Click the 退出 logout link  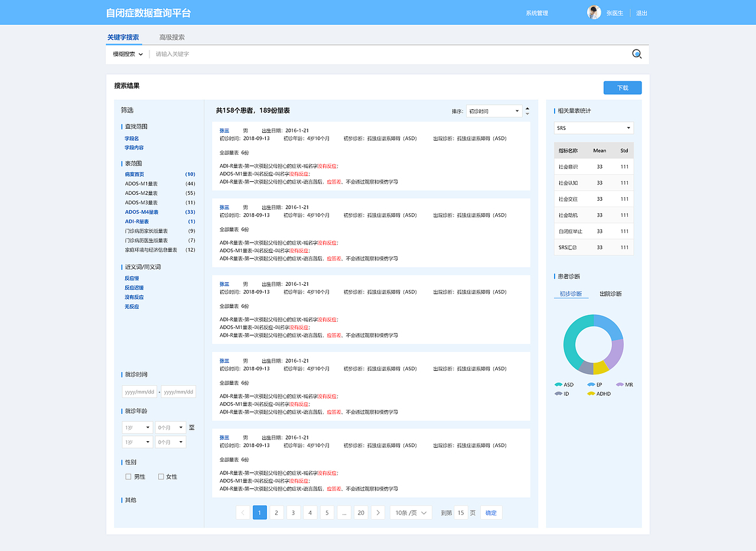[641, 13]
